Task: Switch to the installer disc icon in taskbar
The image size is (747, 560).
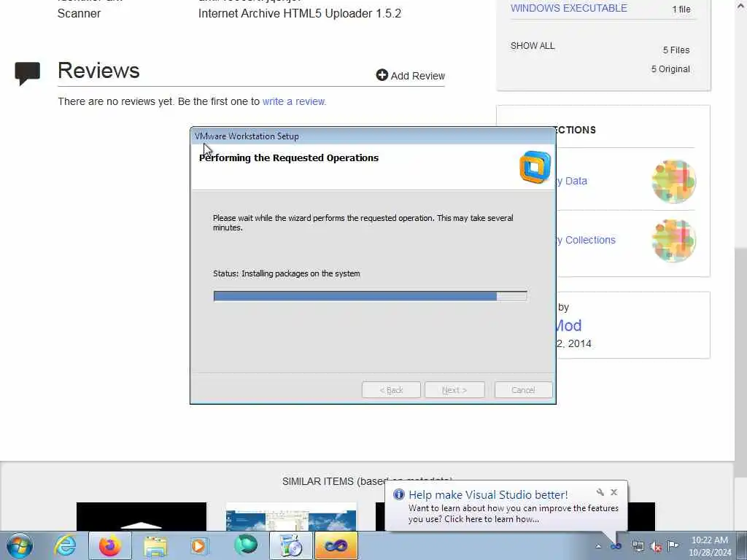Action: [x=290, y=545]
